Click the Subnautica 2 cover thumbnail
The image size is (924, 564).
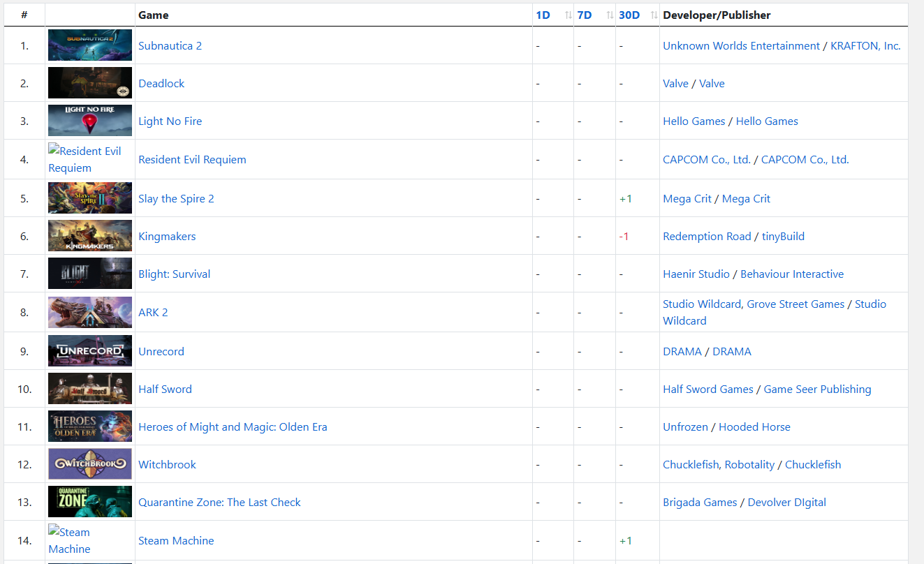click(90, 45)
